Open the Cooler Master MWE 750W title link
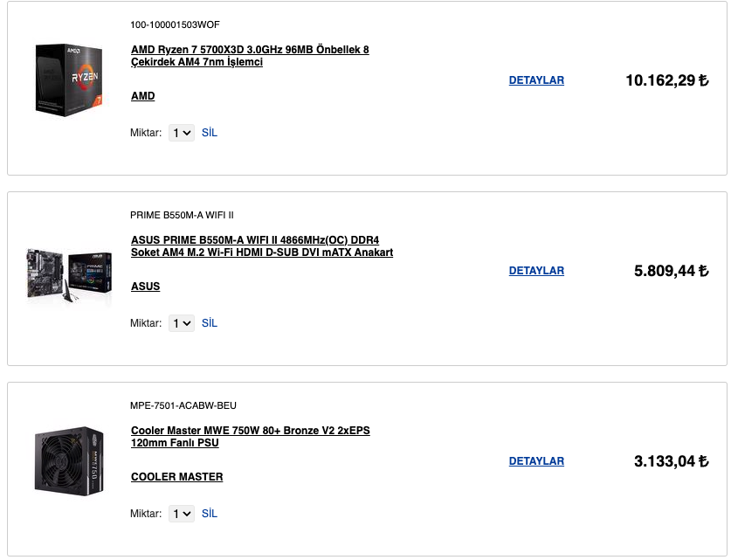Screen dimensions: 731x560 click(x=251, y=437)
